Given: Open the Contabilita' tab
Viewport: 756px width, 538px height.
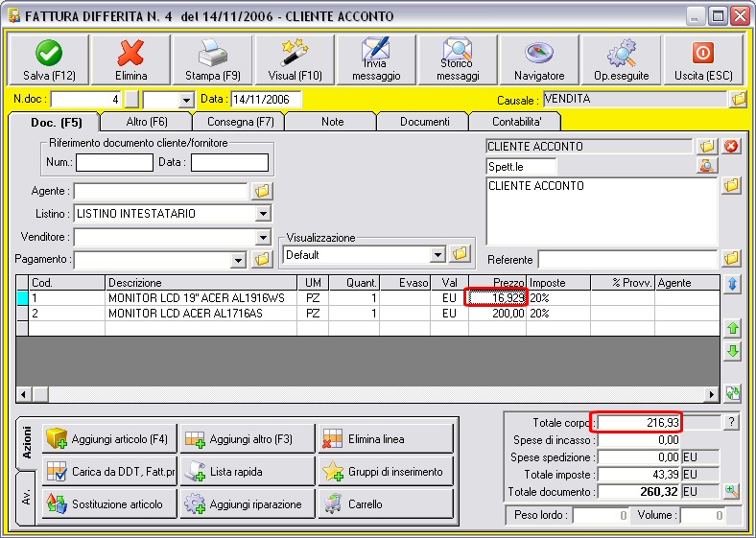Looking at the screenshot, I should 514,122.
